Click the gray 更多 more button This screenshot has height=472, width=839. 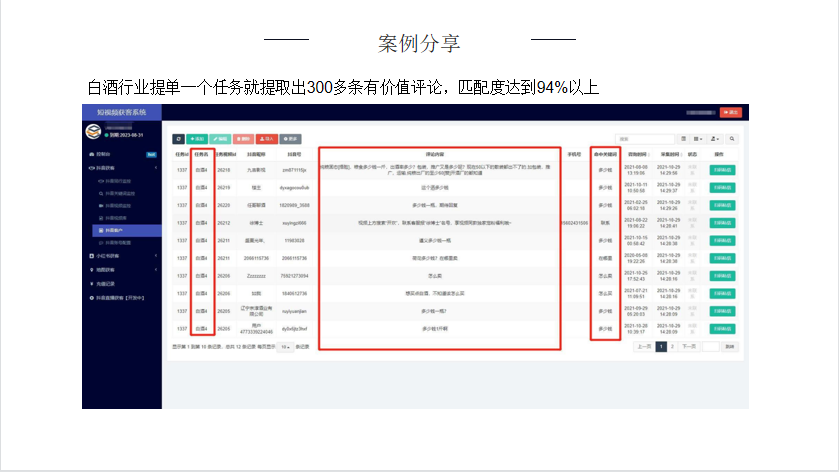[291, 138]
